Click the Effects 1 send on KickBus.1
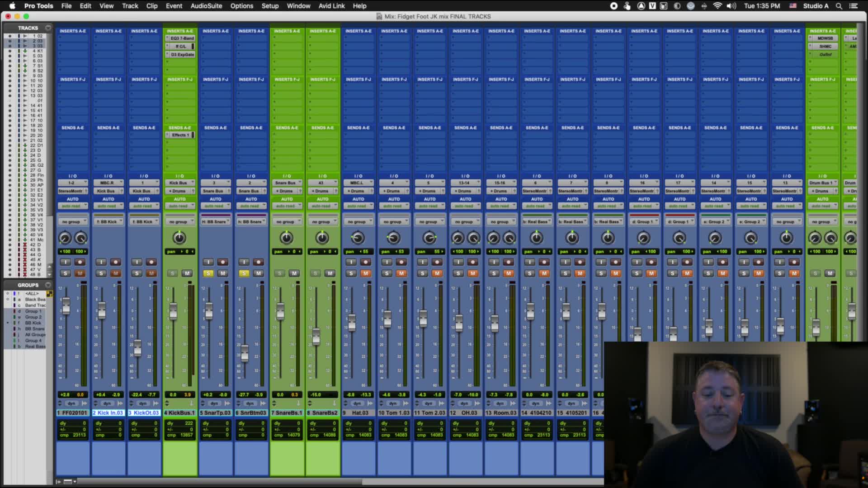This screenshot has height=488, width=868. click(x=180, y=135)
